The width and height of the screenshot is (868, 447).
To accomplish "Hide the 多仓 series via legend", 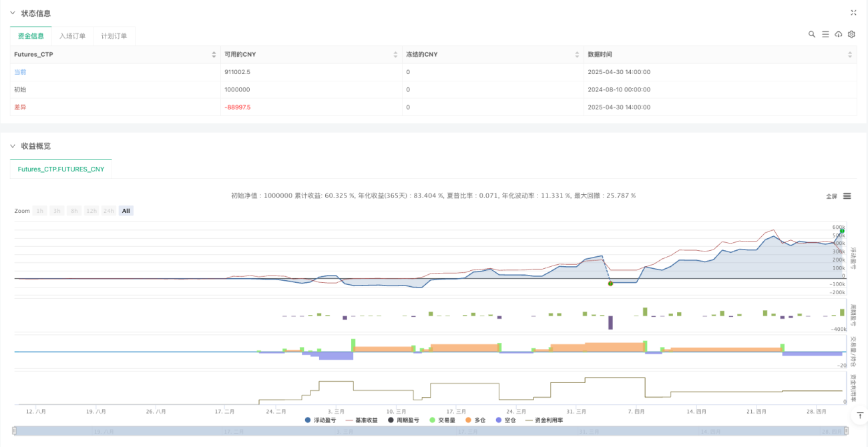I will point(475,420).
